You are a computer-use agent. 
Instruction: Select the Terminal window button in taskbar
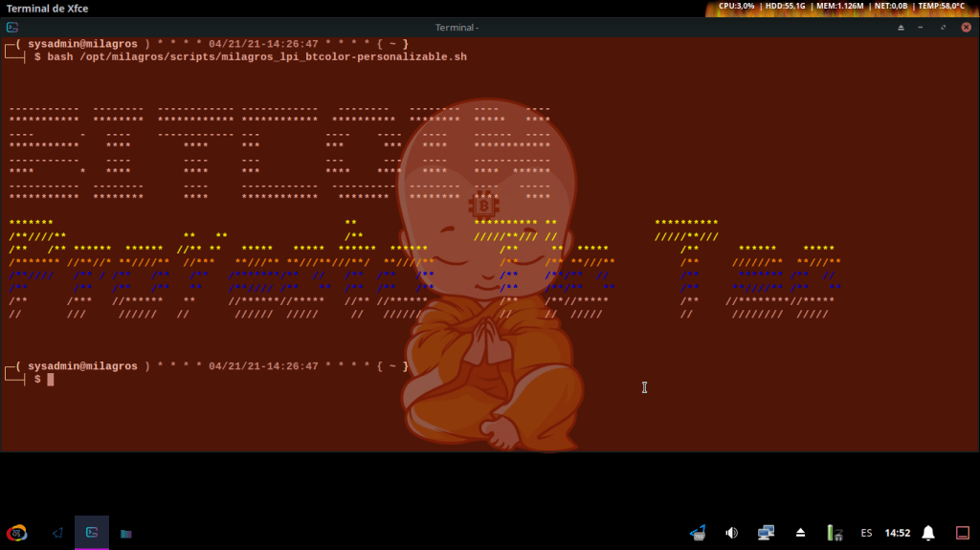point(92,532)
